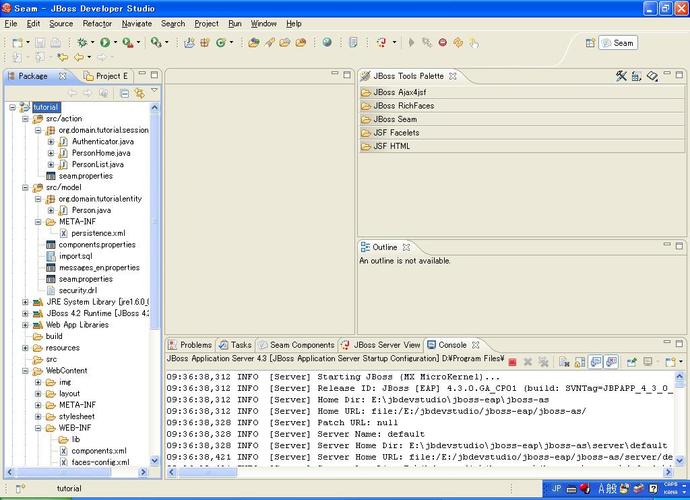Switch to the Tasks tab
Screen dimensions: 690x500
236,345
